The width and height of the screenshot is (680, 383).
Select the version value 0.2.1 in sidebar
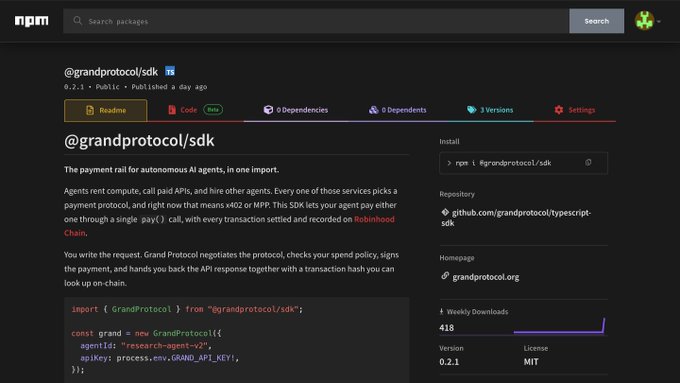(449, 362)
